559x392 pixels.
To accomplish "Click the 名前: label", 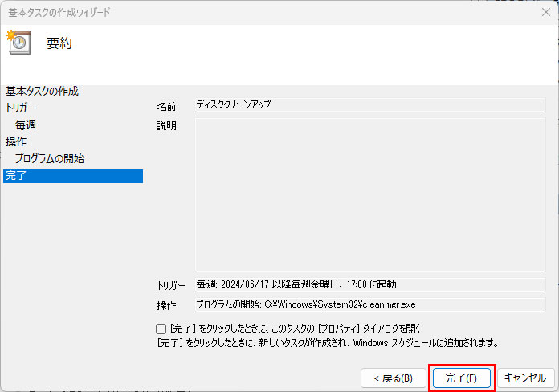I will (x=167, y=106).
